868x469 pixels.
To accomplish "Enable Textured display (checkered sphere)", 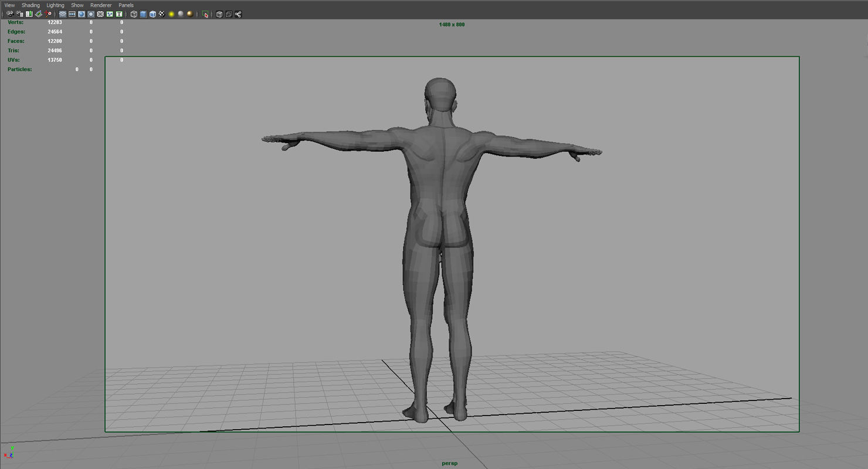I will [x=162, y=14].
